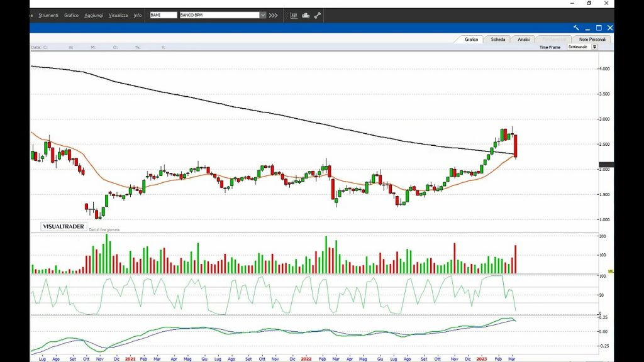644x362 pixels.
Task: Enable the disabled Fondamentale tab
Action: [x=552, y=38]
